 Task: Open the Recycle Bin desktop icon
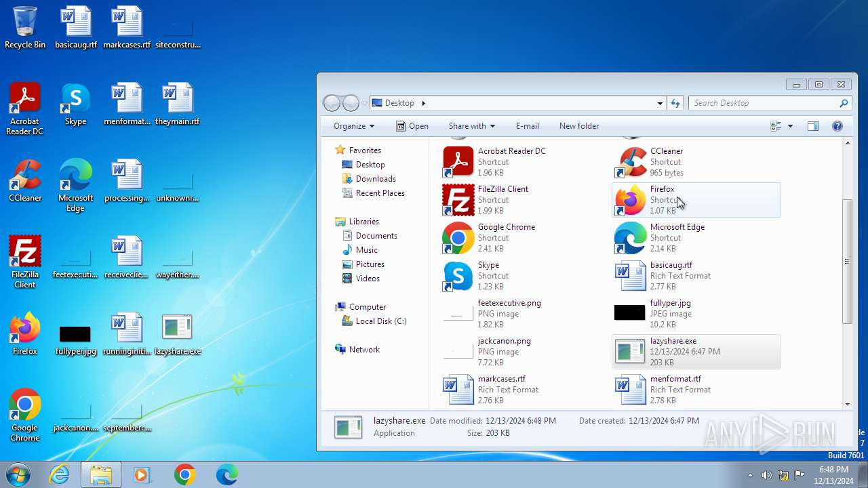tap(25, 27)
